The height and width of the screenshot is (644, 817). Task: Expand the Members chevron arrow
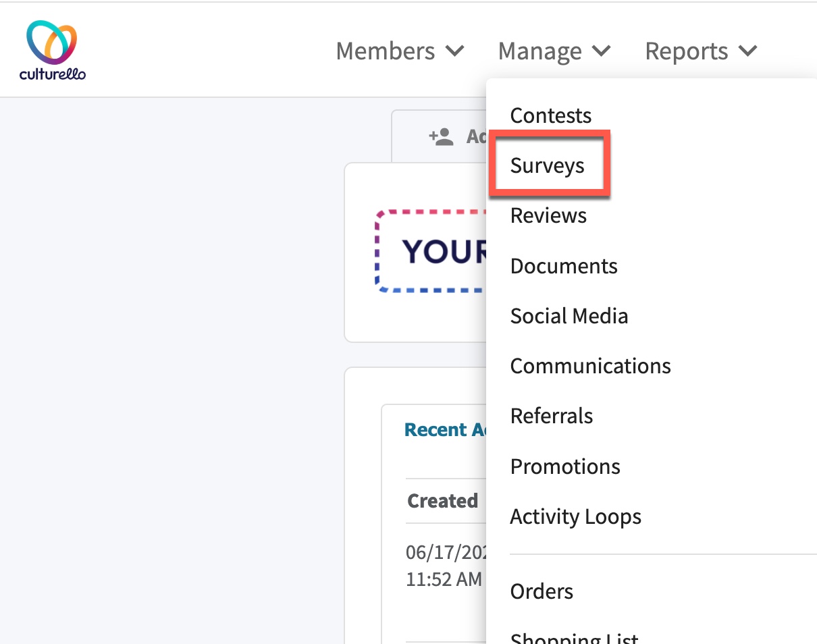click(x=455, y=51)
